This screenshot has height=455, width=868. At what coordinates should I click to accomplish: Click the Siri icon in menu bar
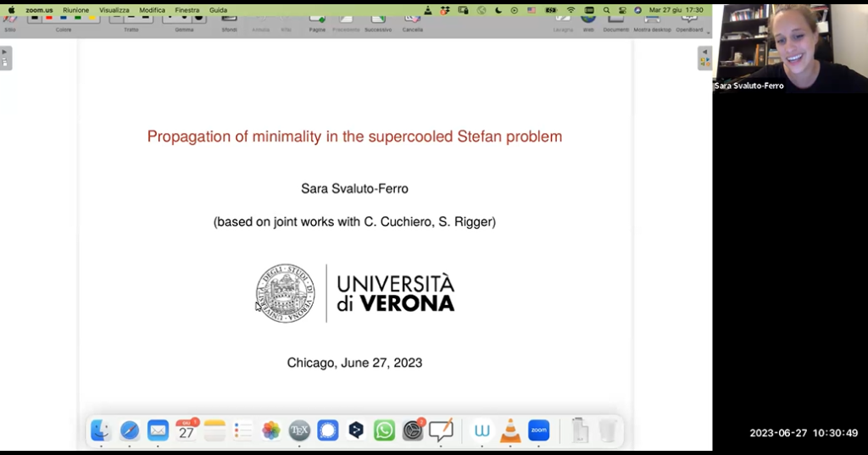tap(637, 10)
